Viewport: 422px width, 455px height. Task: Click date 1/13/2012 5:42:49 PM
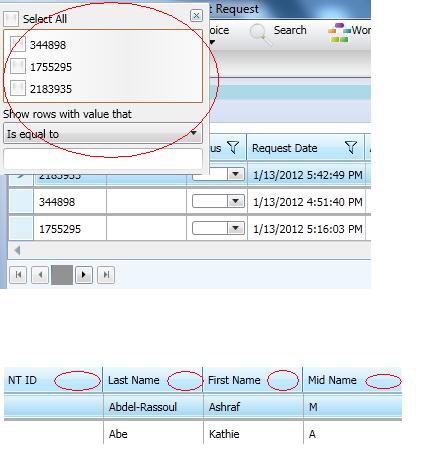pos(308,175)
